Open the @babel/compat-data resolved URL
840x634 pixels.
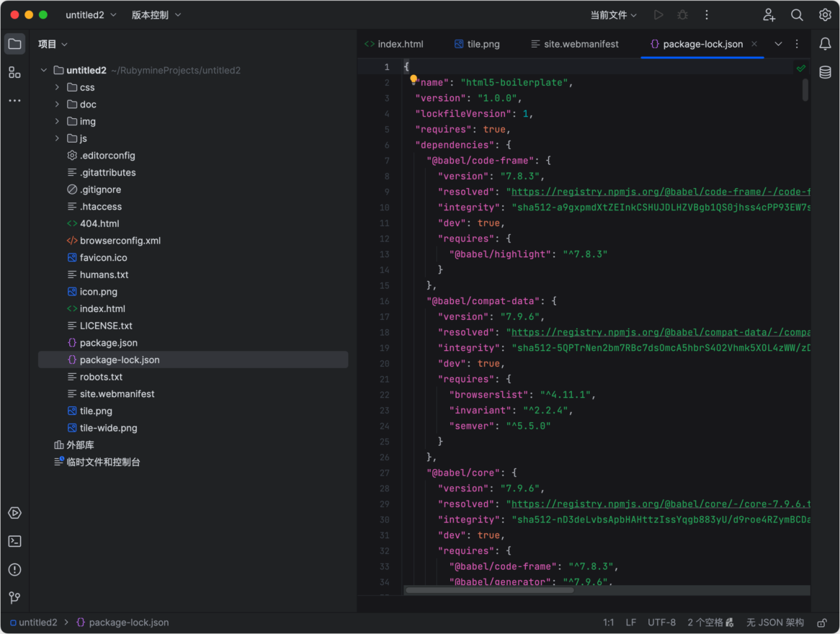(660, 332)
